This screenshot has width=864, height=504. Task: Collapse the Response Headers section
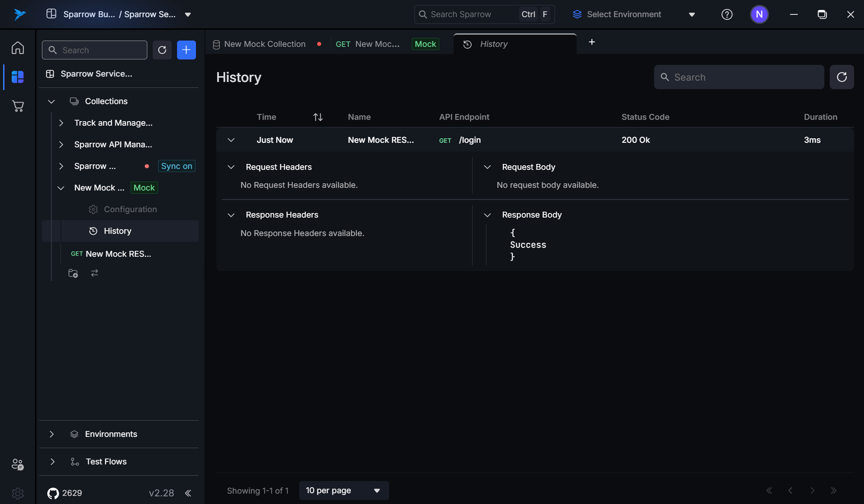point(231,215)
